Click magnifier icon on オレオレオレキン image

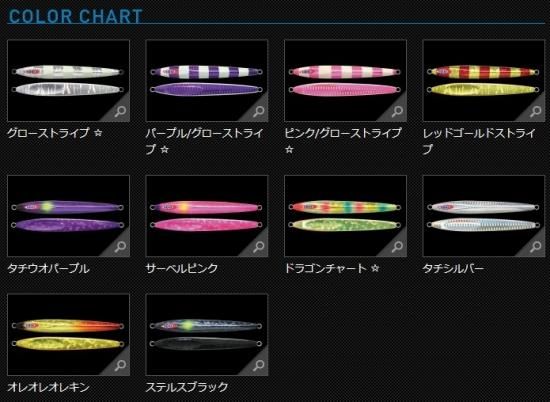[x=120, y=366]
